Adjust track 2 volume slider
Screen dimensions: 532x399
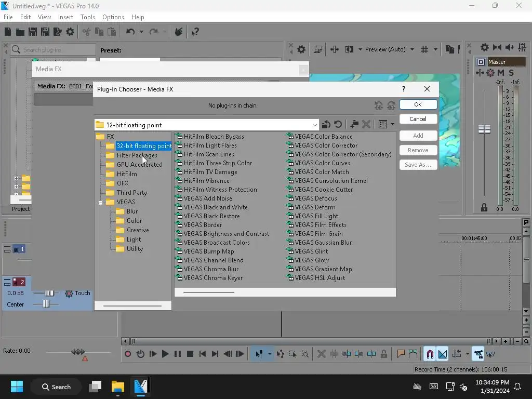pyautogui.click(x=49, y=293)
